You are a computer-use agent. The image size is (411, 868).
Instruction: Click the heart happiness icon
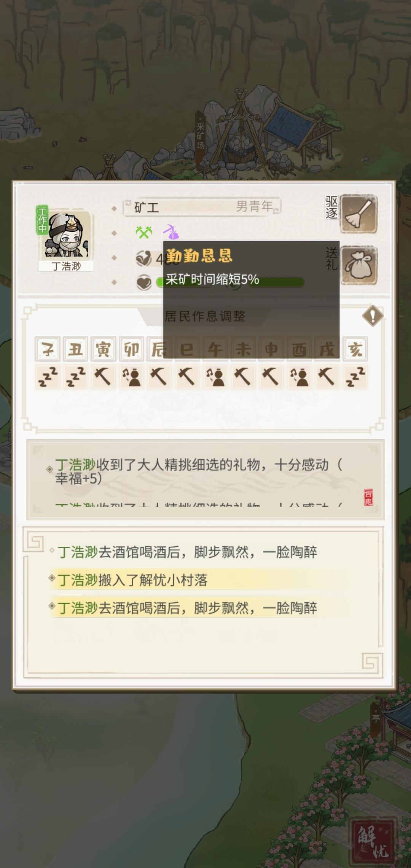click(x=144, y=282)
